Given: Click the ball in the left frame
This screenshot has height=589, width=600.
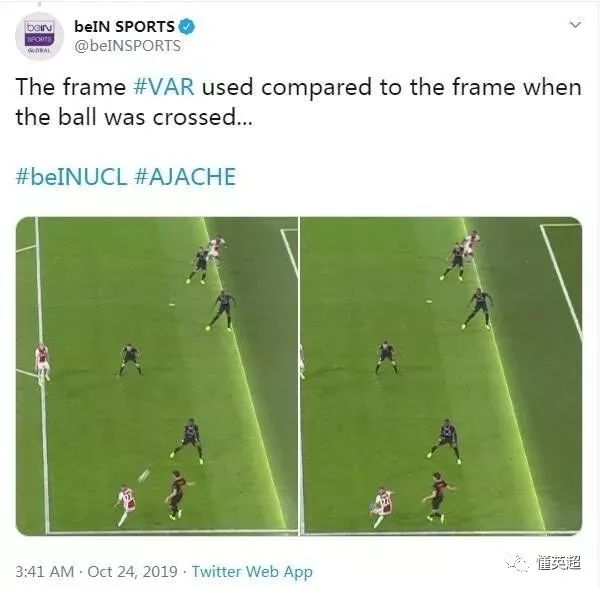Looking at the screenshot, I should (143, 476).
